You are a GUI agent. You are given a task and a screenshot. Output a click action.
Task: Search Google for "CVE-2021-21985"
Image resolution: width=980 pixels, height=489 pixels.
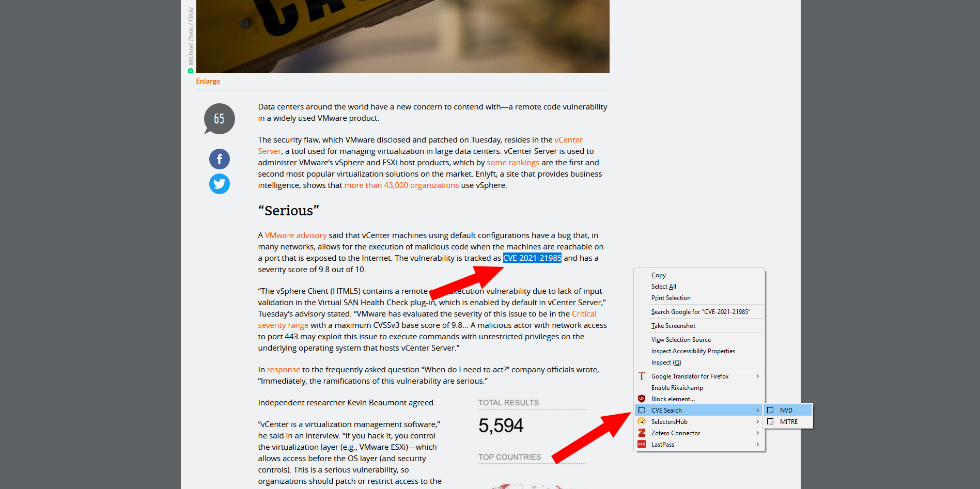[699, 312]
